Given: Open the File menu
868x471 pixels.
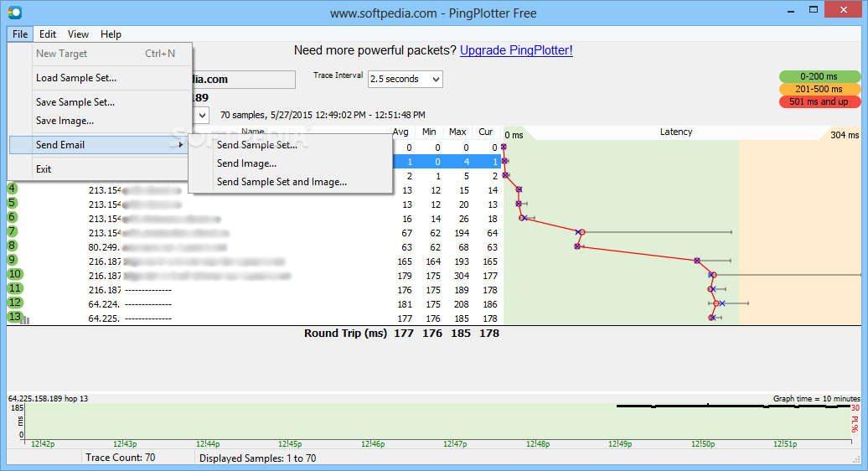Looking at the screenshot, I should click(x=20, y=34).
